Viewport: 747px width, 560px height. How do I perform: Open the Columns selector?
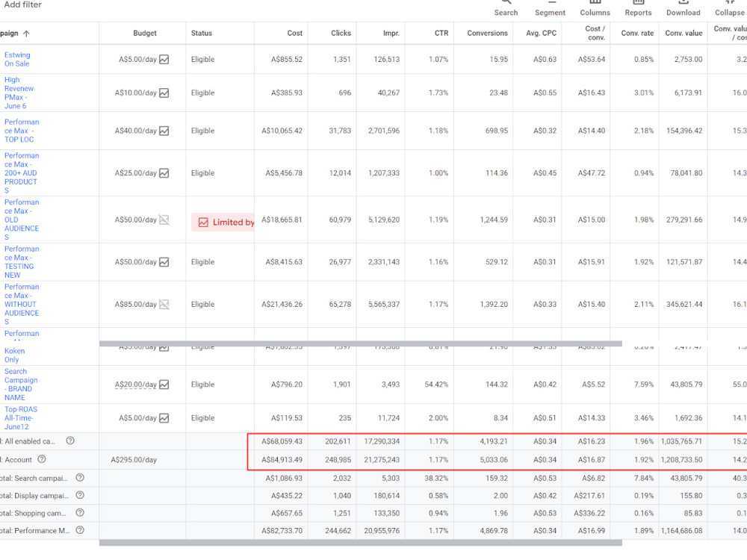pos(595,8)
